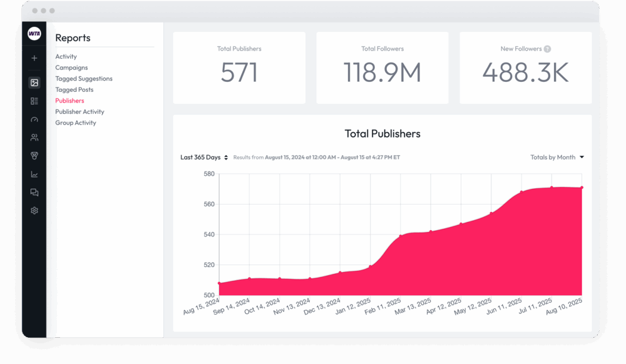The image size is (626, 364).
Task: Open the Group Activity report
Action: point(76,123)
